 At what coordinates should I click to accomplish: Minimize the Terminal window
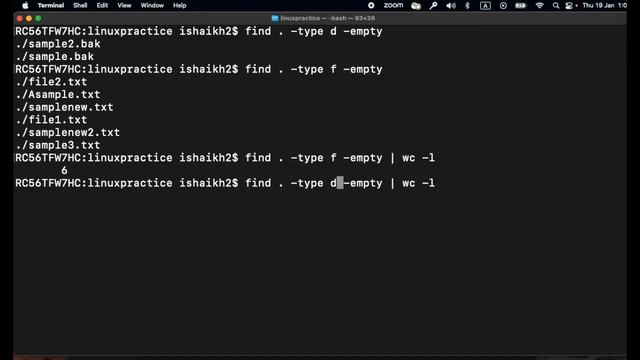coord(29,18)
